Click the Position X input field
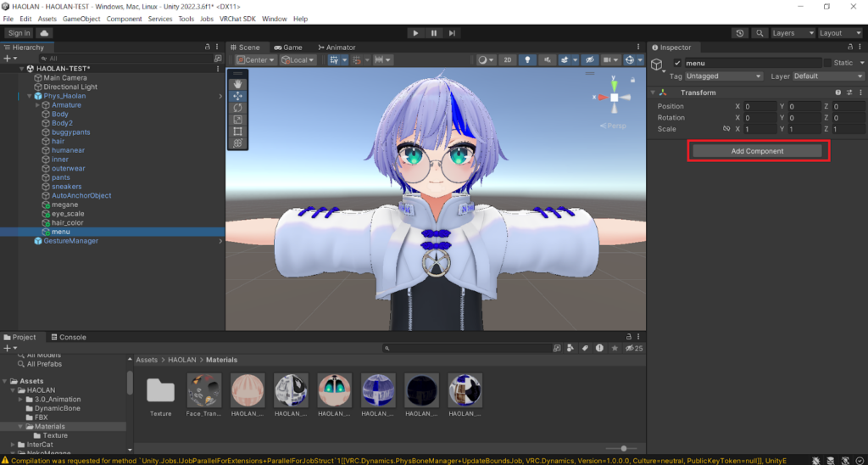Screen dimensions: 868x465 tap(760, 106)
